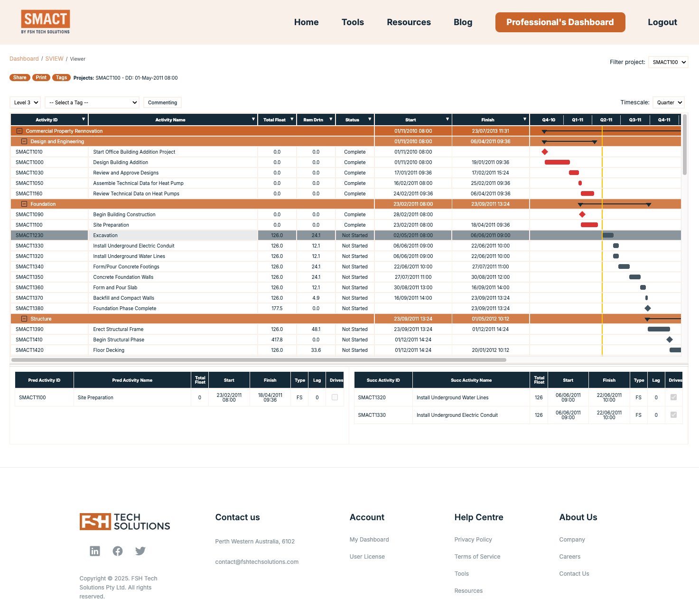Screen dimensions: 699x616
Task: Click the Share button
Action: click(x=19, y=77)
